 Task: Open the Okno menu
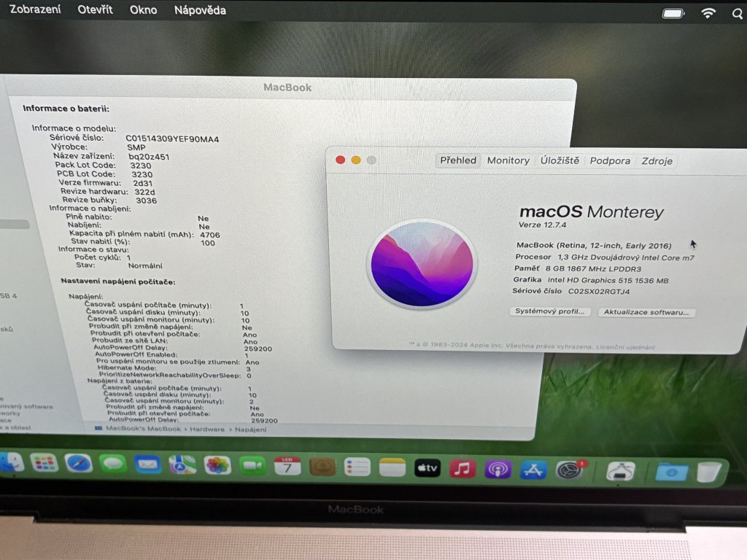click(x=143, y=10)
